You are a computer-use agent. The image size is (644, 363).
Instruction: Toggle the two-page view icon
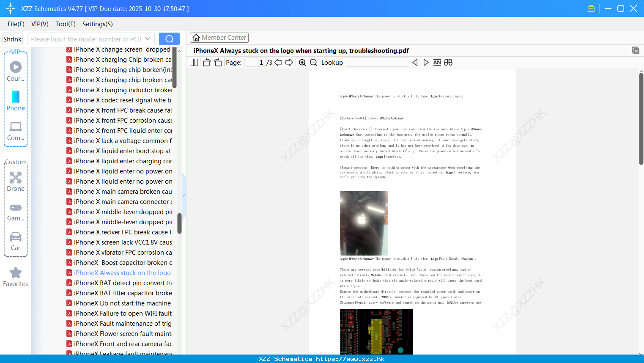[x=194, y=62]
